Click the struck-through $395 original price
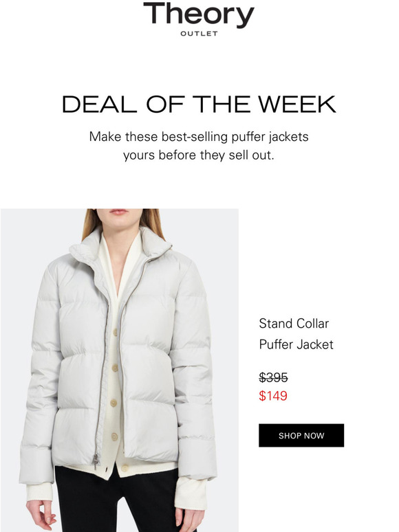Viewport: 399px width, 532px height. tap(273, 377)
